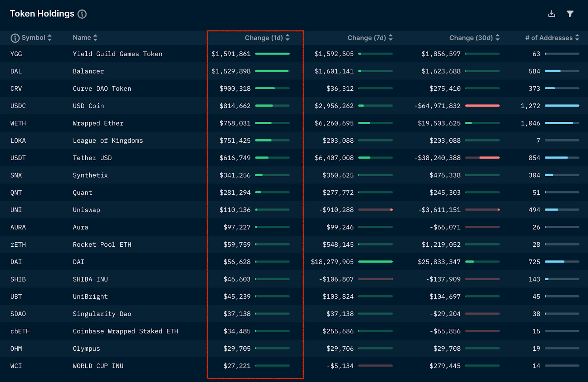Click USDT 30d change red bar
The width and height of the screenshot is (588, 382).
[483, 157]
